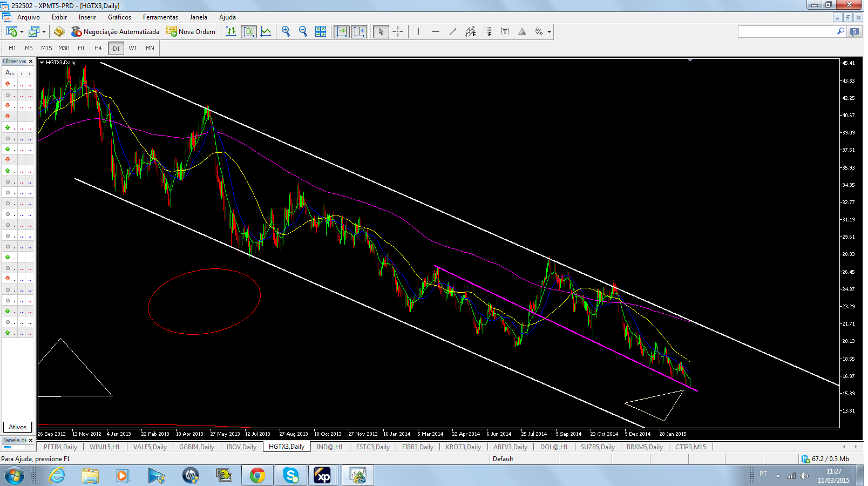The image size is (868, 486).
Task: Open the chart profiles tool
Action: click(34, 32)
